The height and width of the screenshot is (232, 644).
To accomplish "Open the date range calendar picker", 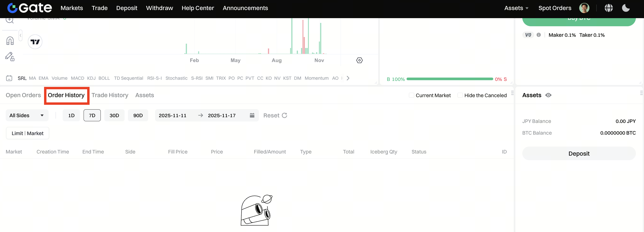I will point(252,115).
